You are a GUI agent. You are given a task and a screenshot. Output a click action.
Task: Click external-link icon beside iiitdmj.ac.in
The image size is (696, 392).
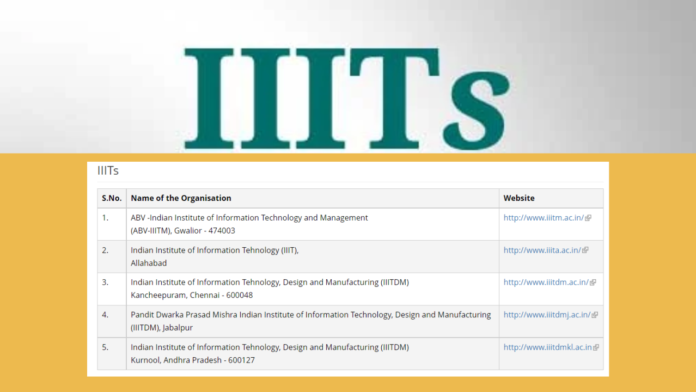click(x=595, y=315)
